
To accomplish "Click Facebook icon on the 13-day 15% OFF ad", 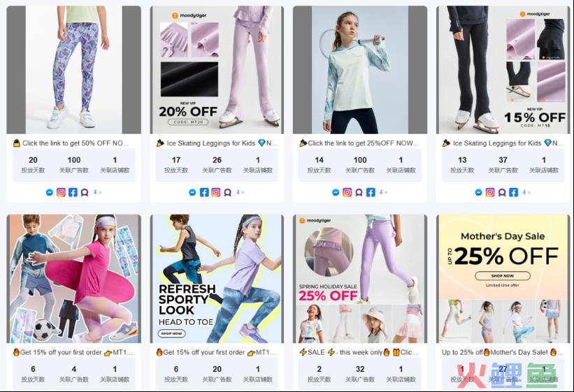I will 514,192.
